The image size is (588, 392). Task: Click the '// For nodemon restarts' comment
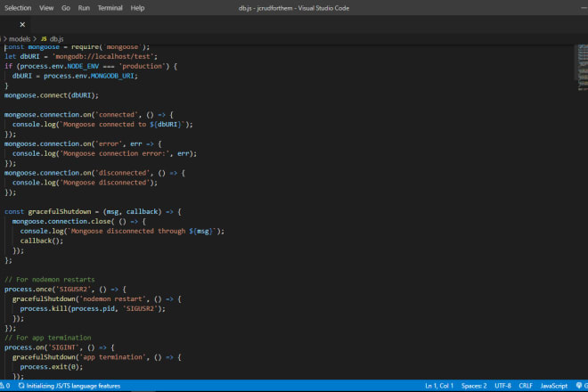point(50,280)
